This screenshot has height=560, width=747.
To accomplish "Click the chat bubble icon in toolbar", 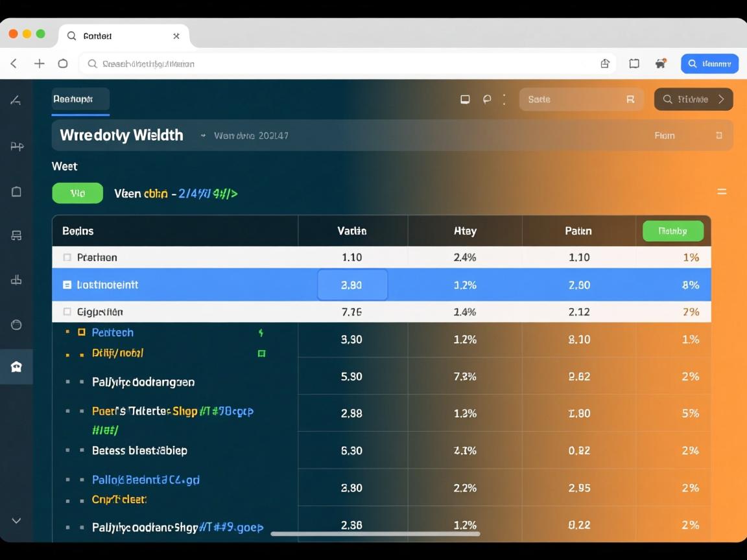I will [487, 99].
